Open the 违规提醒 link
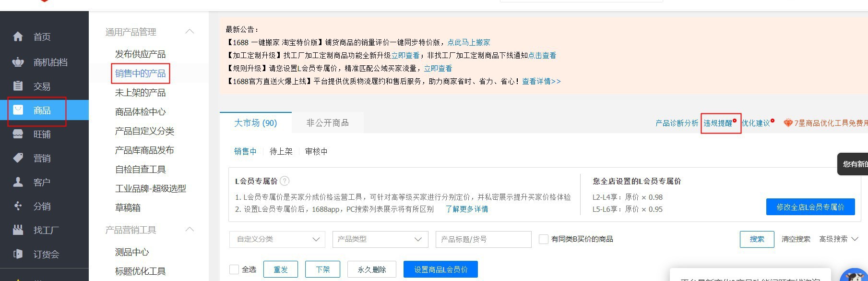 pos(718,123)
